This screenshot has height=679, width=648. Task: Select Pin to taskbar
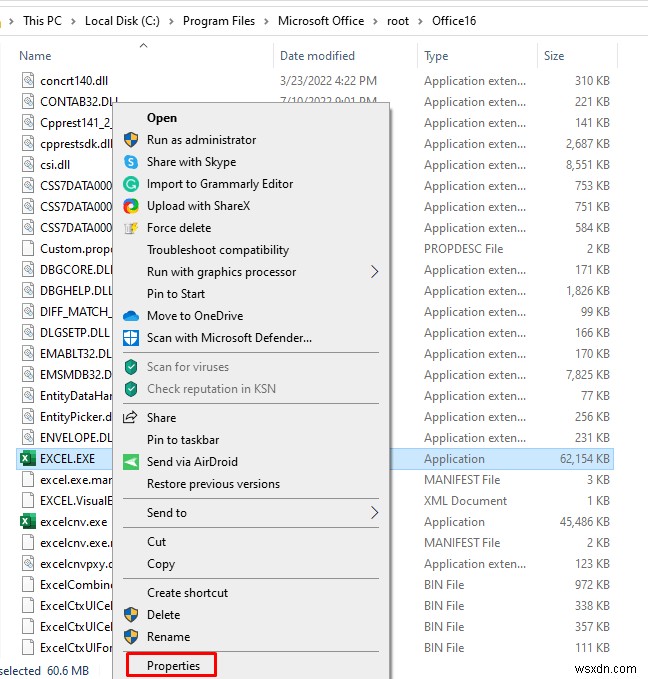183,440
